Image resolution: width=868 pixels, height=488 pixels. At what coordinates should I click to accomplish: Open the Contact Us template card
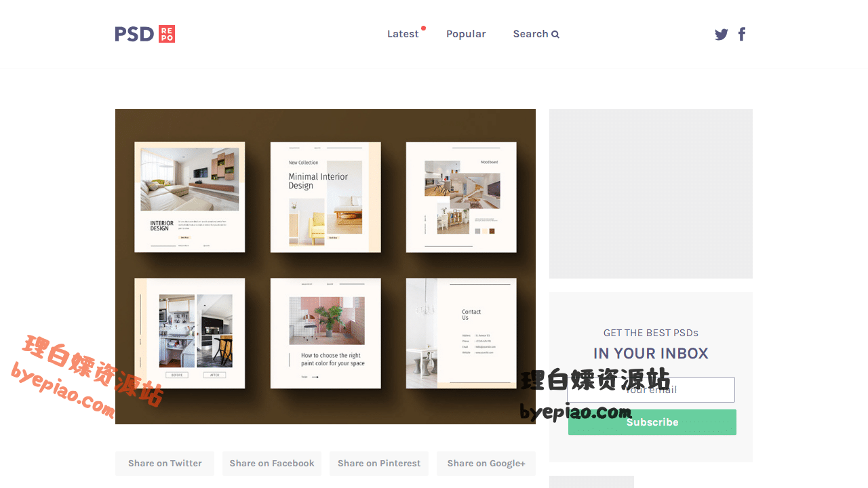click(x=461, y=333)
